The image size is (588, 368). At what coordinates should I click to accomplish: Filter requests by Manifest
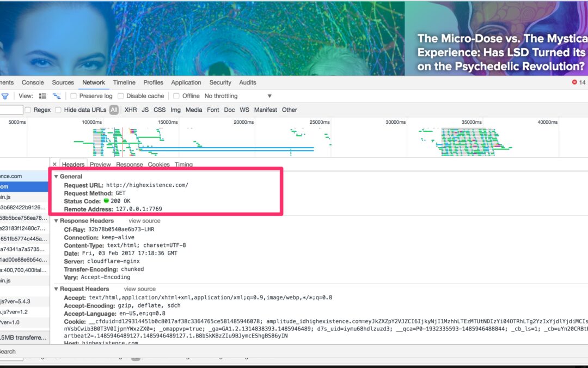click(x=266, y=110)
